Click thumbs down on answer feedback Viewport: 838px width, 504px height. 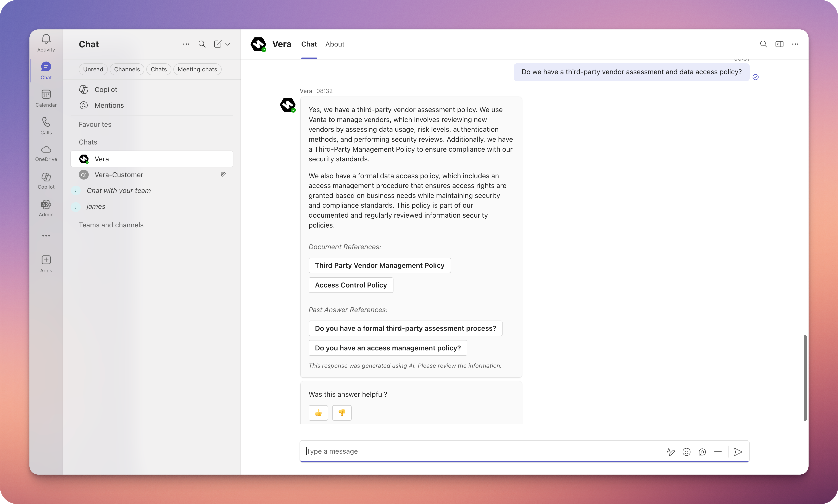tap(342, 413)
